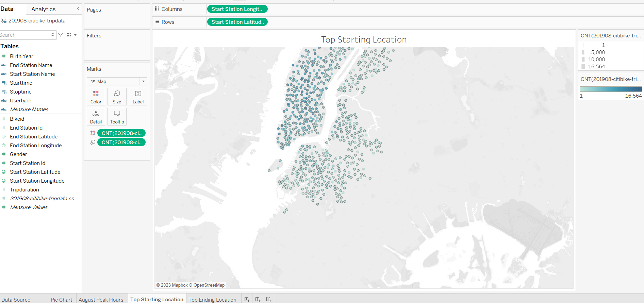Select the Usertype field
The height and width of the screenshot is (303, 644).
point(20,101)
